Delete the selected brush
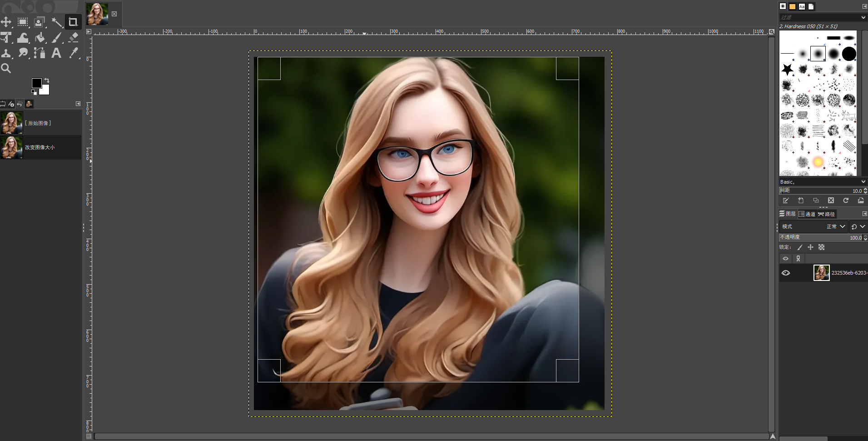Image resolution: width=868 pixels, height=441 pixels. coord(831,200)
